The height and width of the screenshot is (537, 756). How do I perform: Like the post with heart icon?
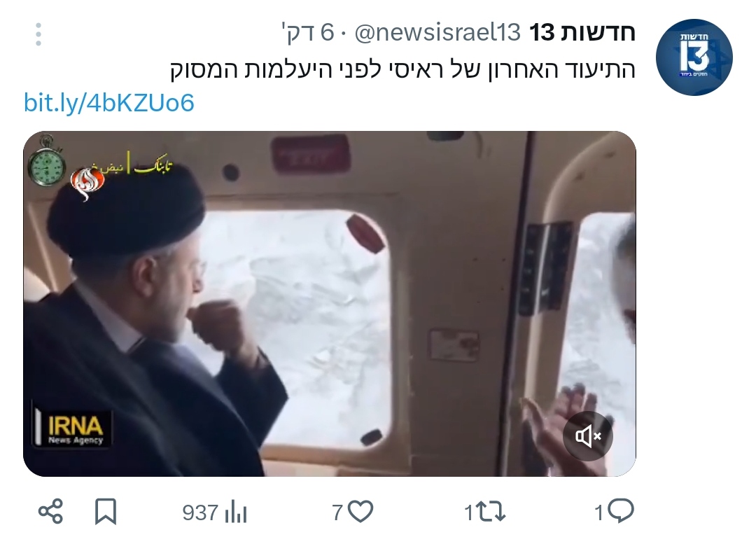pos(360,512)
